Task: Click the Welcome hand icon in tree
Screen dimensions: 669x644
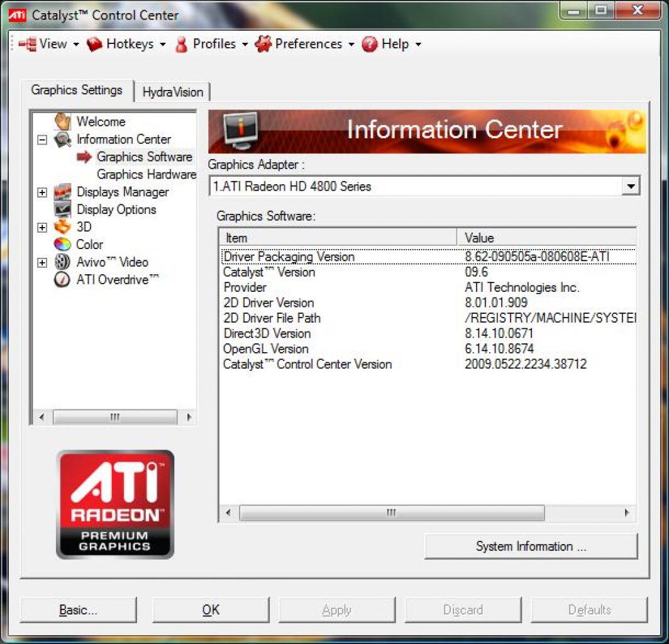Action: [62, 121]
